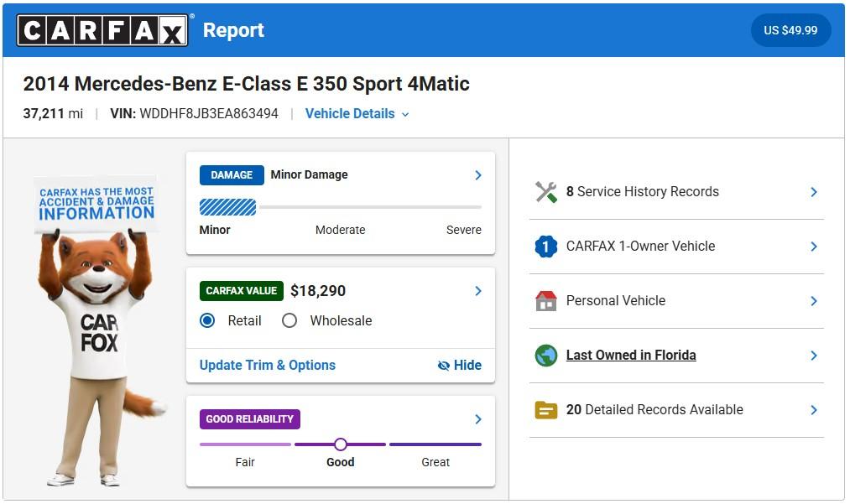The height and width of the screenshot is (504, 850).
Task: Click the CARFAX 1-Owner Vehicle text
Action: pos(641,246)
